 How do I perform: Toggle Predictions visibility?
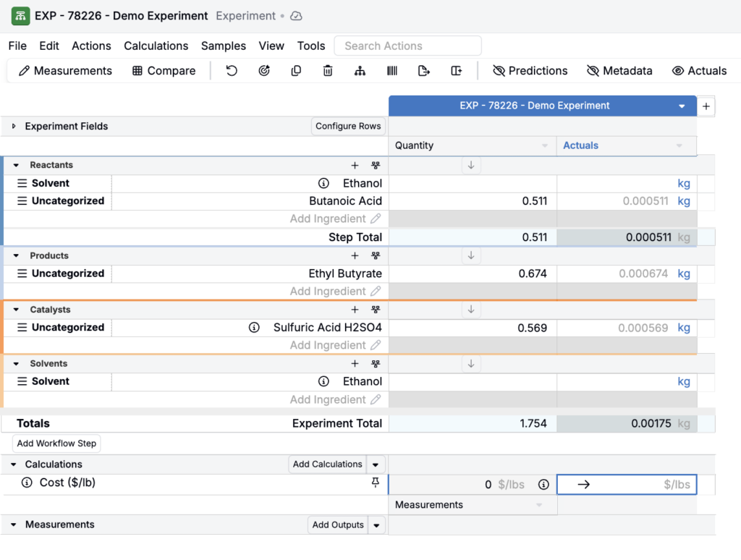[530, 71]
